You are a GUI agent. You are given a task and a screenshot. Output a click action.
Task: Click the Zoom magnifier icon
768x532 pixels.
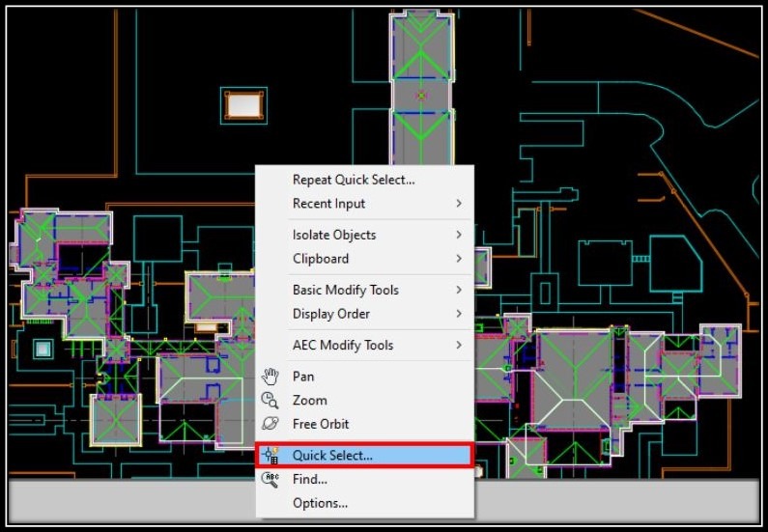click(270, 401)
